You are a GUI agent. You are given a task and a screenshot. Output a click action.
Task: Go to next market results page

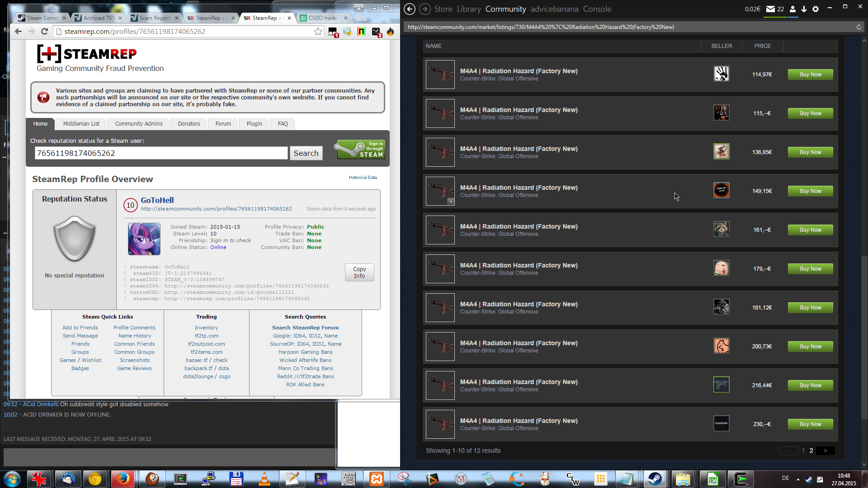[x=825, y=450]
